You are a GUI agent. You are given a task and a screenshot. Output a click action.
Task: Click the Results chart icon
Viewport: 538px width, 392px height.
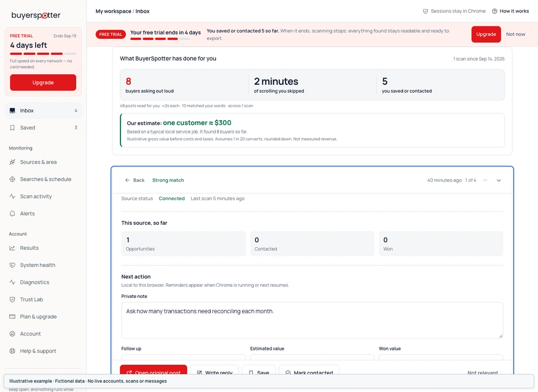pyautogui.click(x=12, y=248)
